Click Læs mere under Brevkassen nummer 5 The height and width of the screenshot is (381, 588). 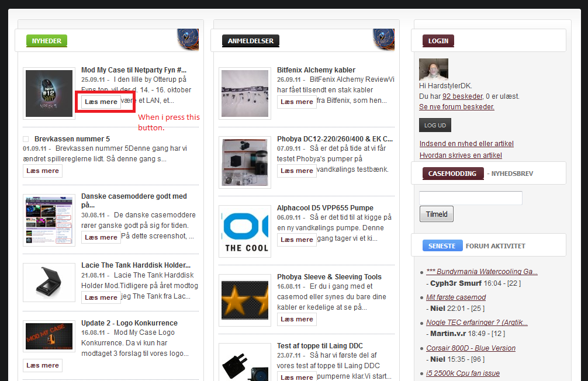coord(42,171)
